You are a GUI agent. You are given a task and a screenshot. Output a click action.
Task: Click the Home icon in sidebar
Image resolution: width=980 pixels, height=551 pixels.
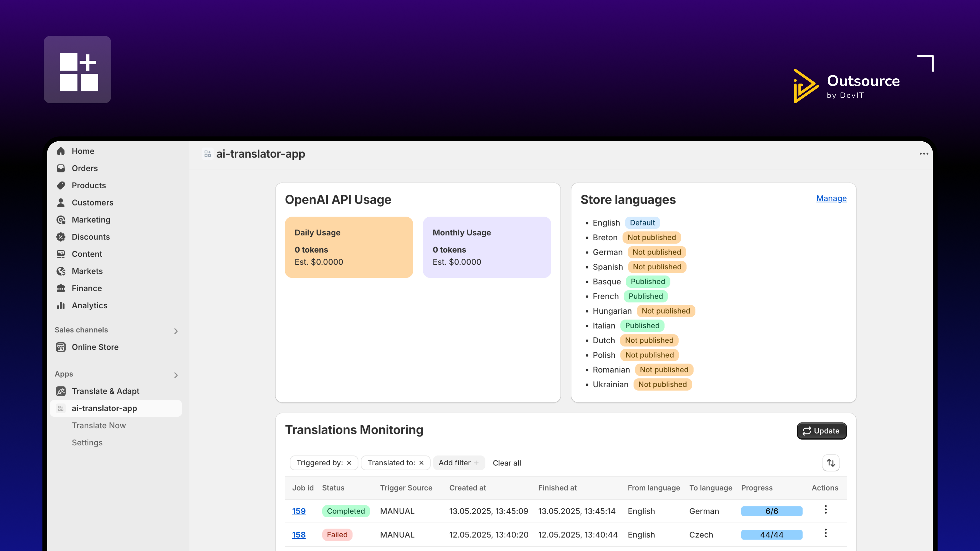point(61,151)
